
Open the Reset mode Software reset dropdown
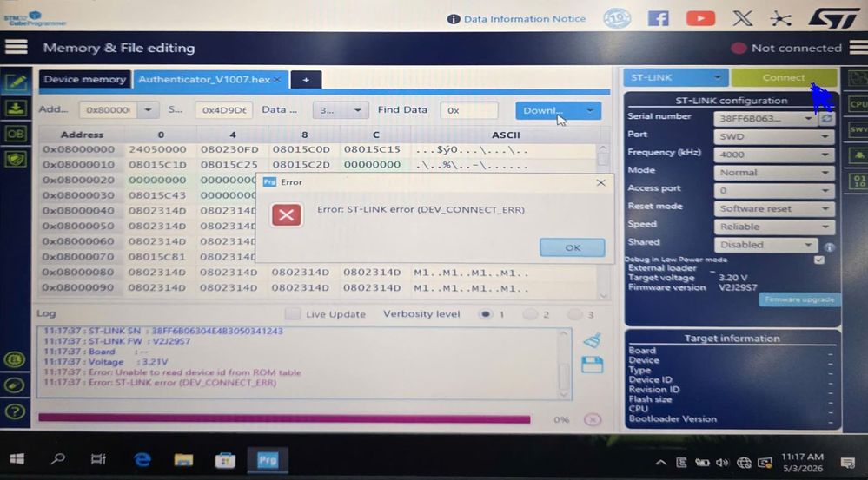coord(773,208)
